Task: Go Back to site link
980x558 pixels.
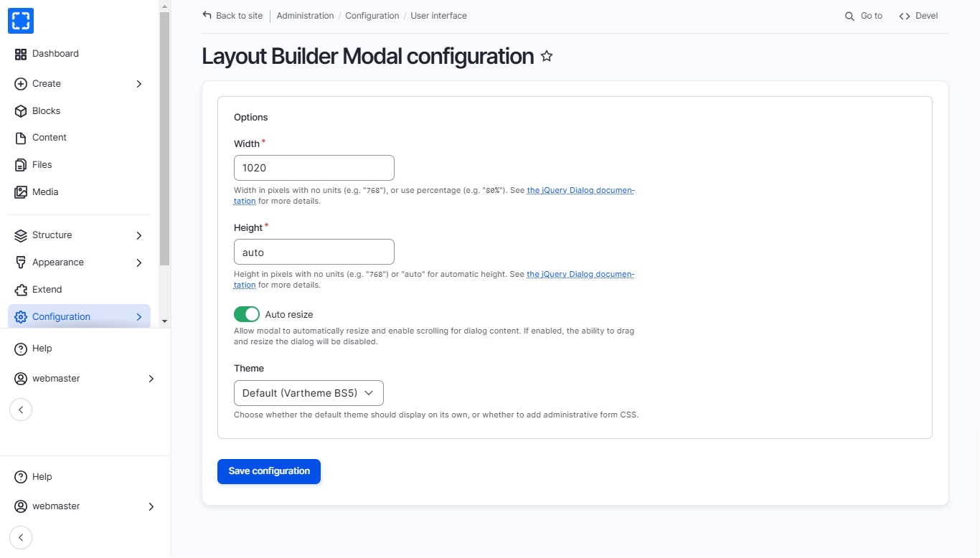Action: (x=232, y=16)
